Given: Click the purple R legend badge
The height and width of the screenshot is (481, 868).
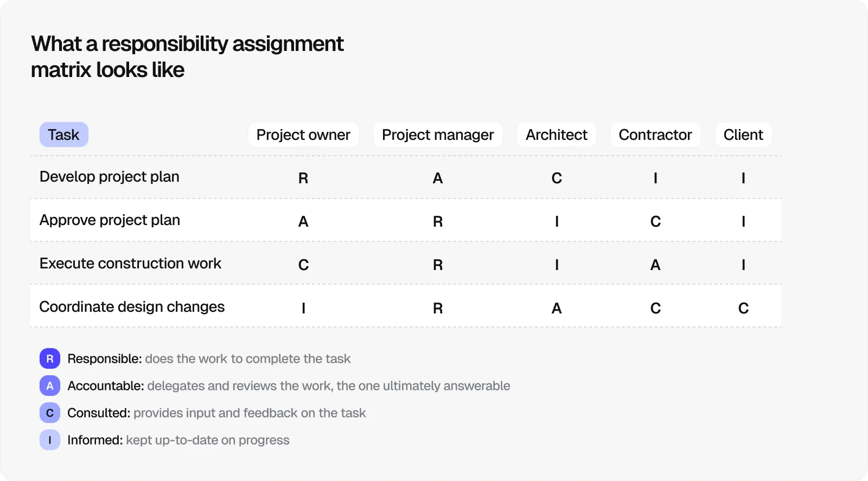Looking at the screenshot, I should pos(50,359).
